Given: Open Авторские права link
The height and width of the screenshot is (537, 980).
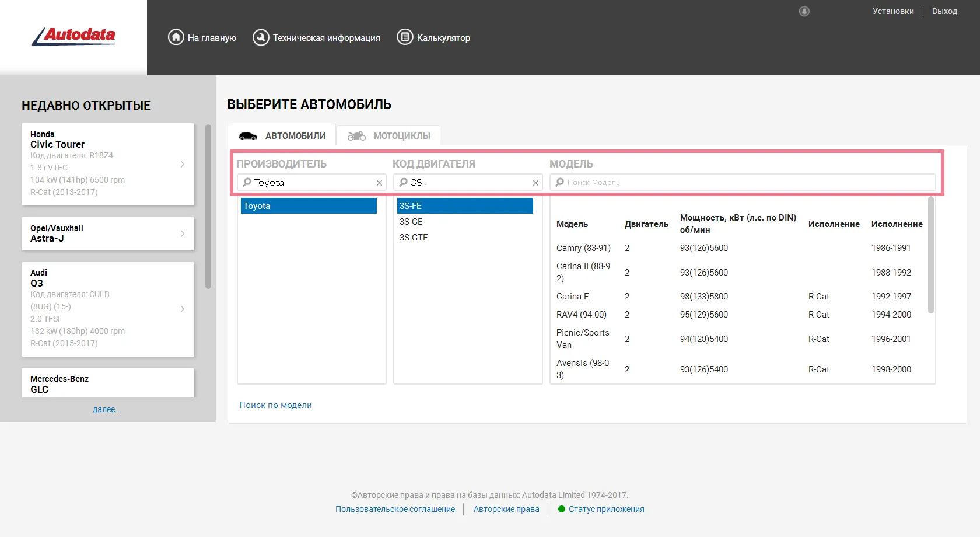Looking at the screenshot, I should [x=506, y=509].
